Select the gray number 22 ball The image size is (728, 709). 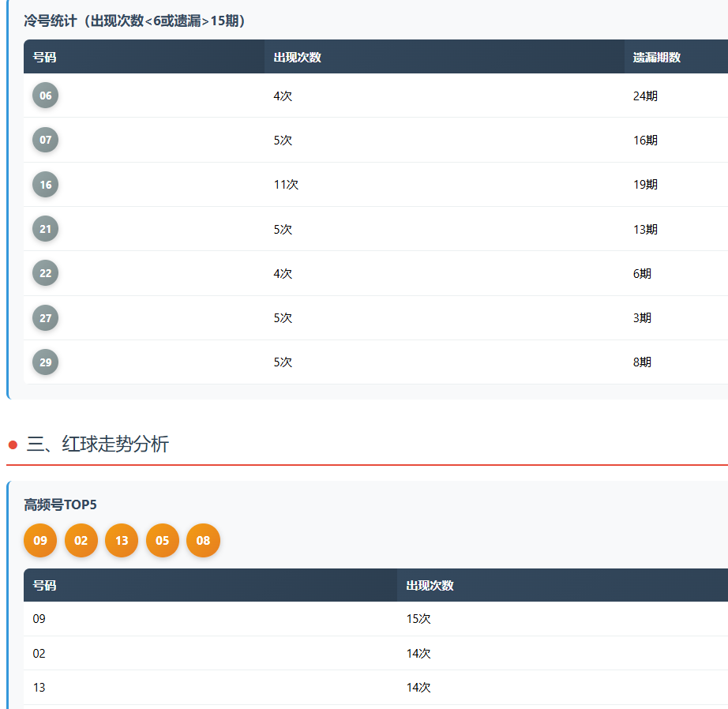(x=45, y=273)
